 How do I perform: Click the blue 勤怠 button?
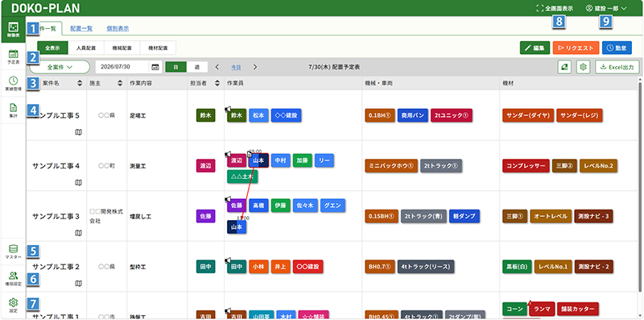[x=617, y=48]
